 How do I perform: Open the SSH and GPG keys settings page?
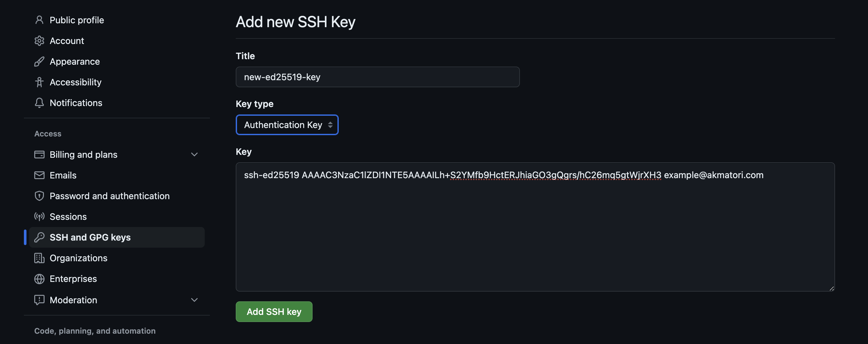point(90,237)
